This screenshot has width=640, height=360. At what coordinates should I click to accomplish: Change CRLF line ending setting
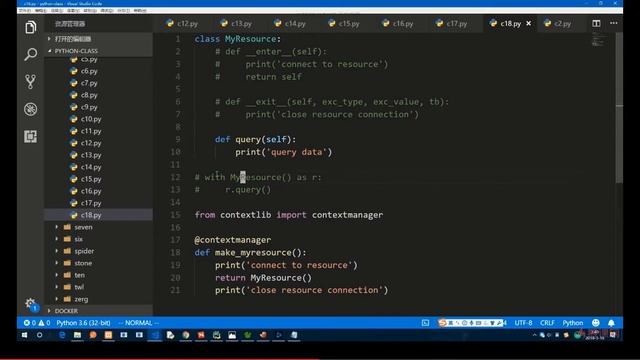pyautogui.click(x=547, y=323)
